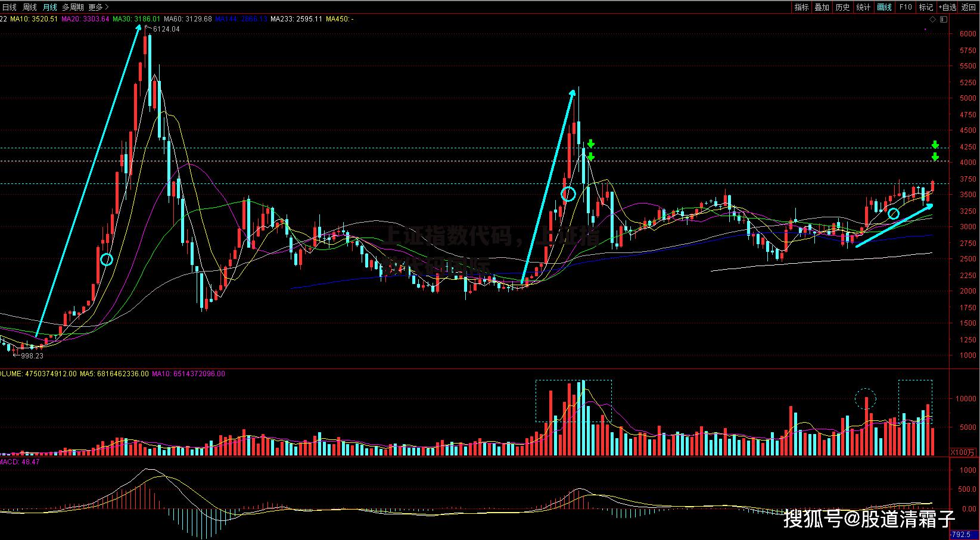Click the MA144: 2866.13 indicator label
This screenshot has width=980, height=540.
(x=241, y=19)
